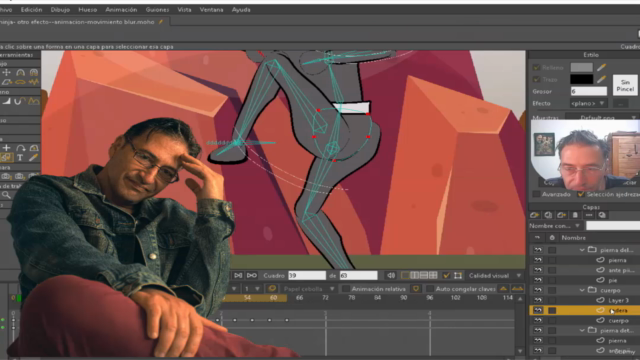Click the webcam video thumbnail

585,155
